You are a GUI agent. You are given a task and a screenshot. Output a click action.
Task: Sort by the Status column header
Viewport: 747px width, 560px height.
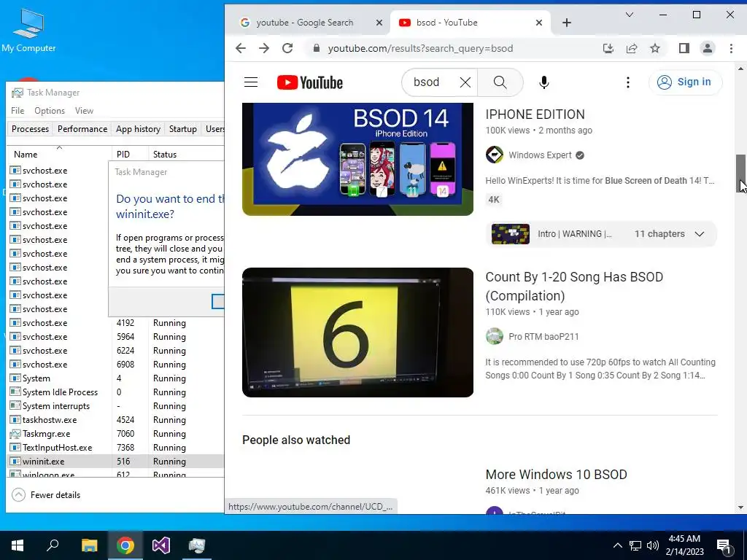click(186, 154)
